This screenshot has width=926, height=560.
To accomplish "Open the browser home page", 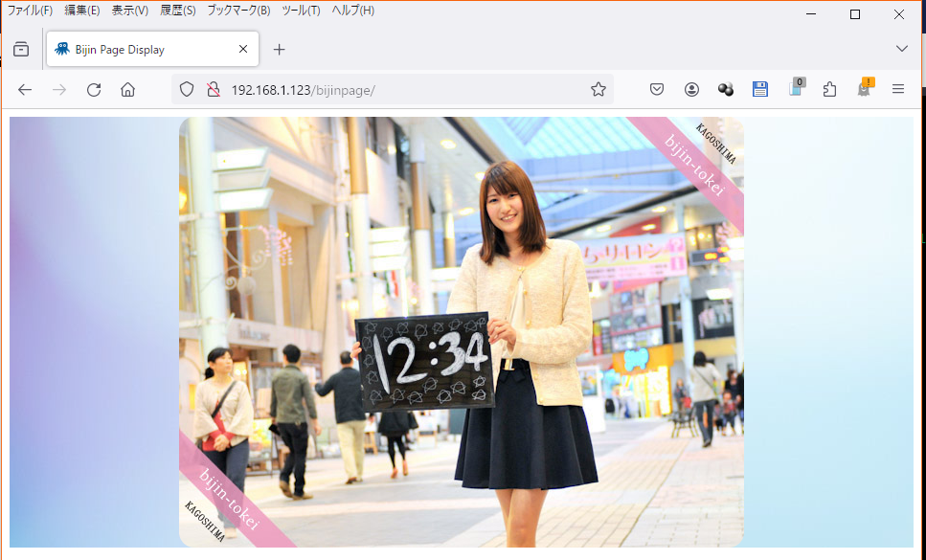I will [x=127, y=89].
